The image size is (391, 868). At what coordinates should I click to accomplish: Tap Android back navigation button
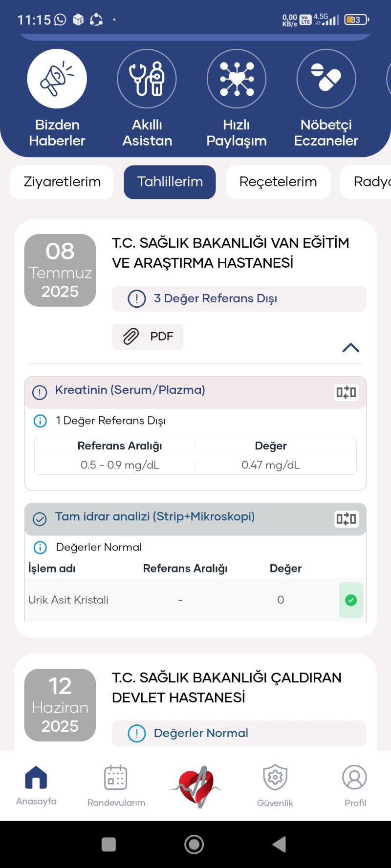coord(279,844)
